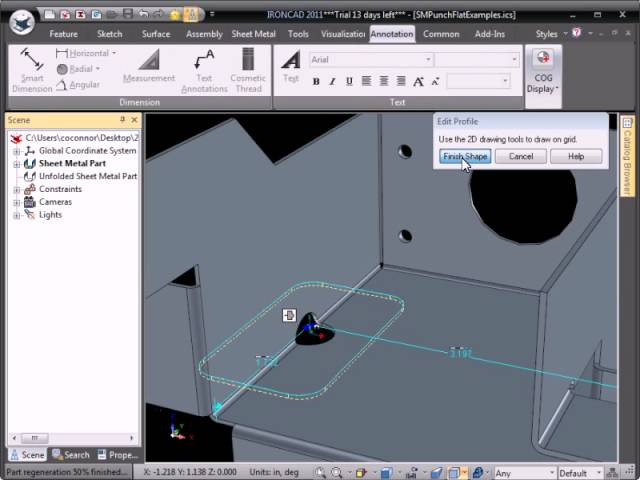Switch to the Sheet Metal ribbon tab
The height and width of the screenshot is (480, 640).
pyautogui.click(x=253, y=34)
